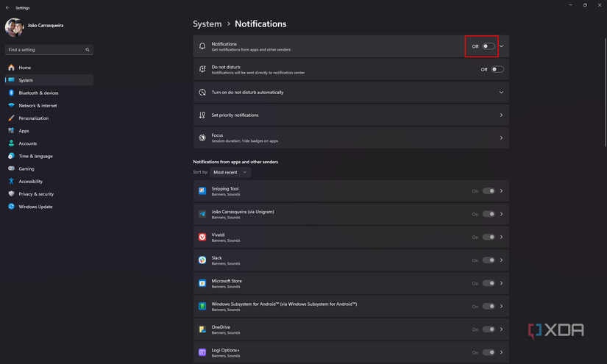Toggle Snipping Tool notifications switch

[x=489, y=191]
